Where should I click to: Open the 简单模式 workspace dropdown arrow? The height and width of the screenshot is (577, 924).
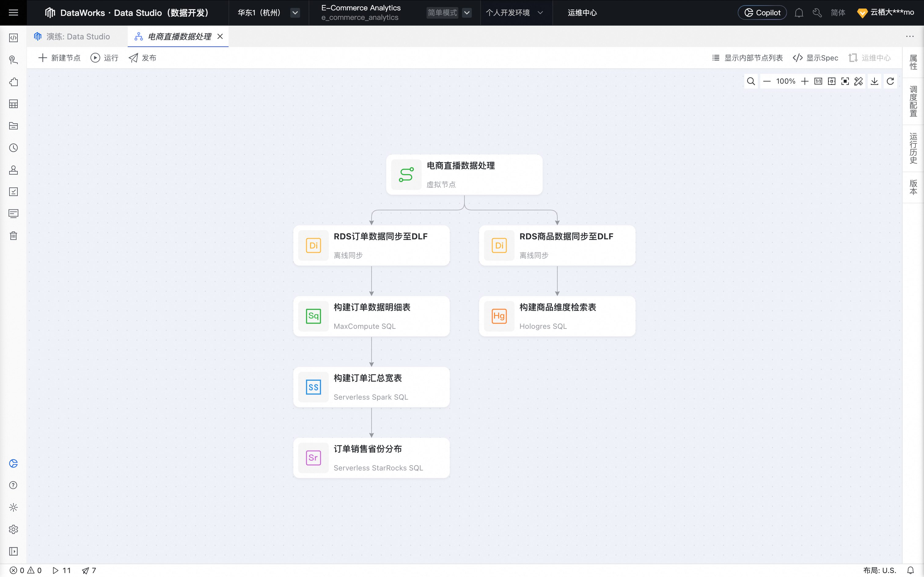click(x=467, y=13)
